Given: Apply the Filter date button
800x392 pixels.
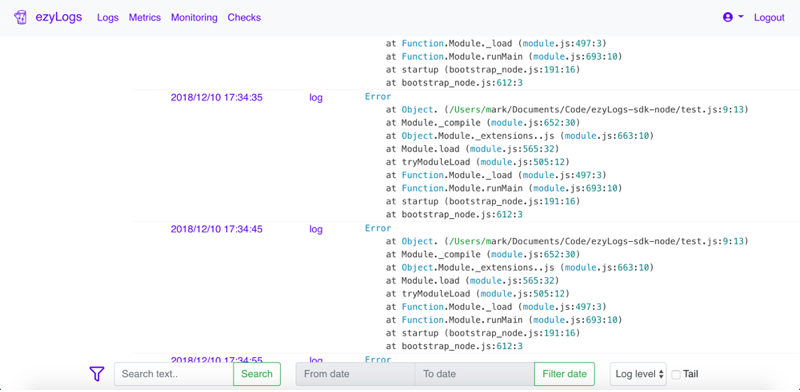Looking at the screenshot, I should coord(564,374).
